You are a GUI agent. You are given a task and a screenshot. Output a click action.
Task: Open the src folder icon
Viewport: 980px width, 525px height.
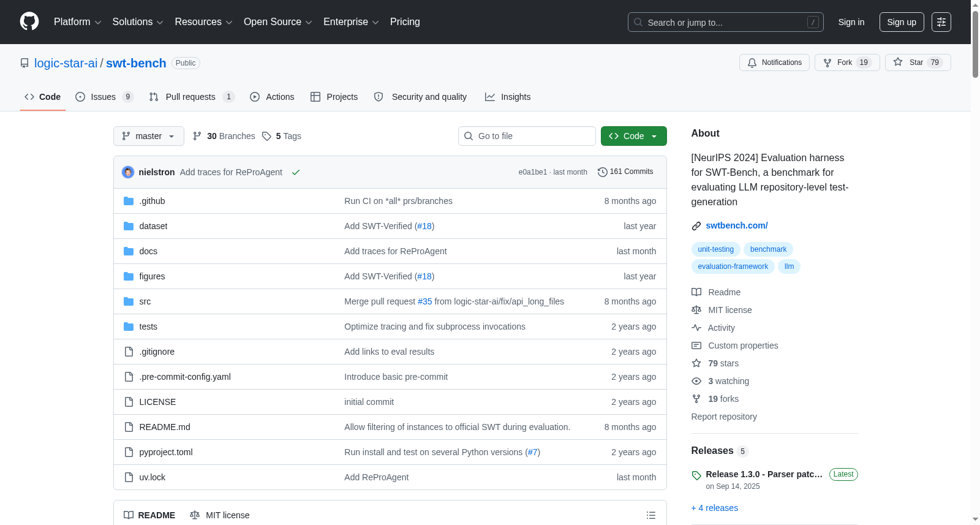point(129,301)
